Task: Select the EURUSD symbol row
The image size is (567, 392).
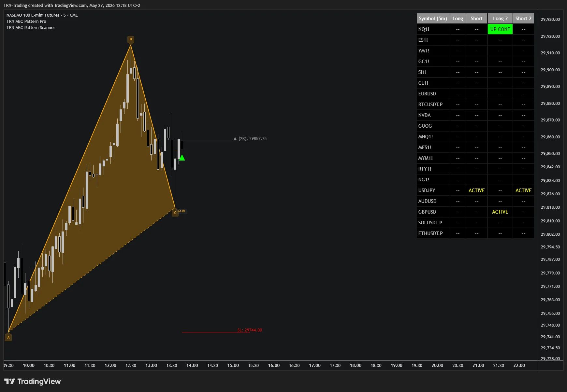Action: click(475, 94)
